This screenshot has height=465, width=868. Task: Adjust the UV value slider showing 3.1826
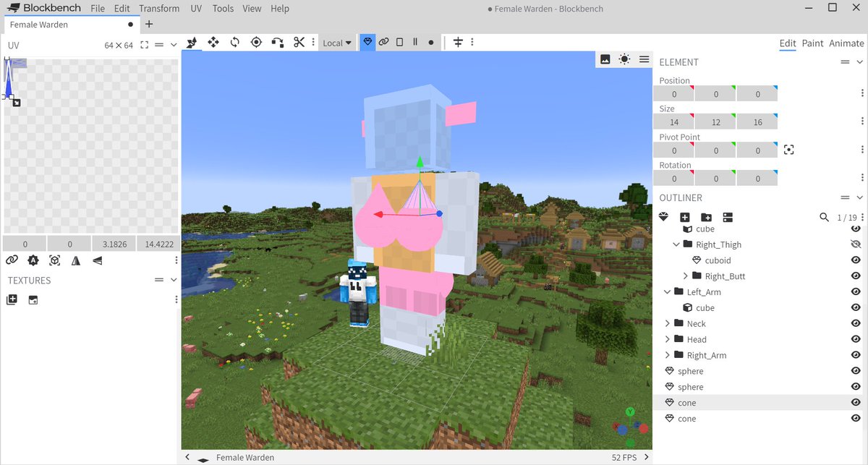point(114,244)
